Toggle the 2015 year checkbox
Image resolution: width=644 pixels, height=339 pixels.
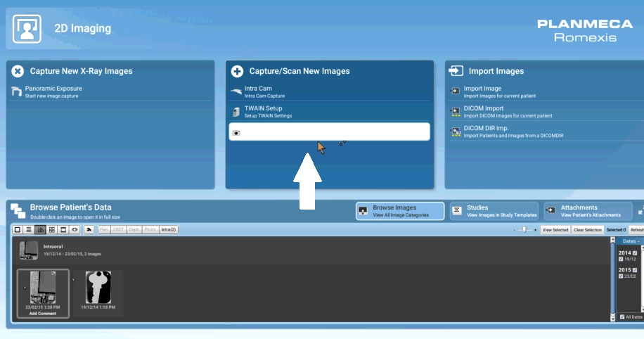(x=635, y=270)
